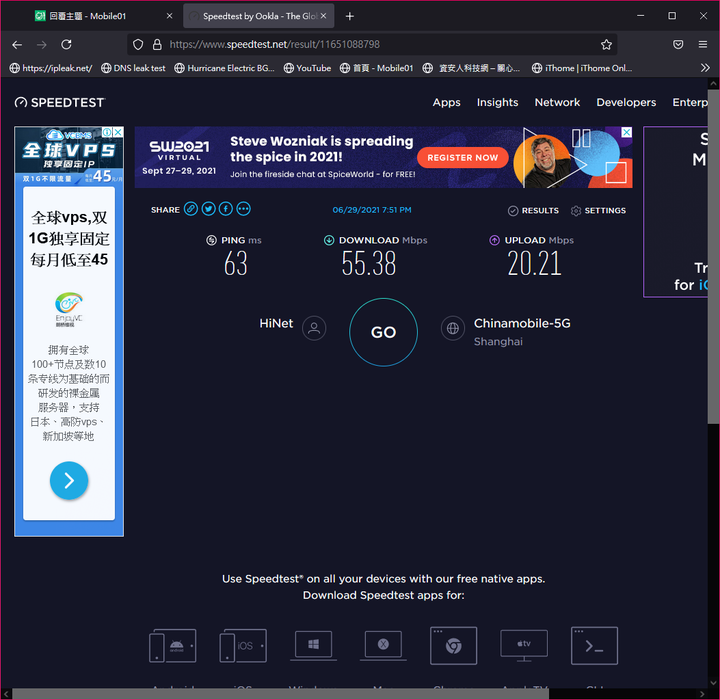The width and height of the screenshot is (720, 700).
Task: Open RESULTS history
Action: pyautogui.click(x=533, y=210)
